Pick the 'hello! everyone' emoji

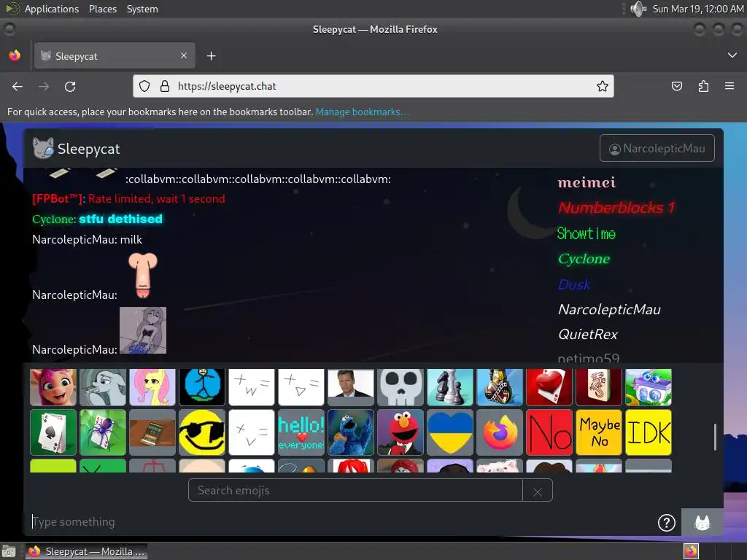pyautogui.click(x=301, y=432)
